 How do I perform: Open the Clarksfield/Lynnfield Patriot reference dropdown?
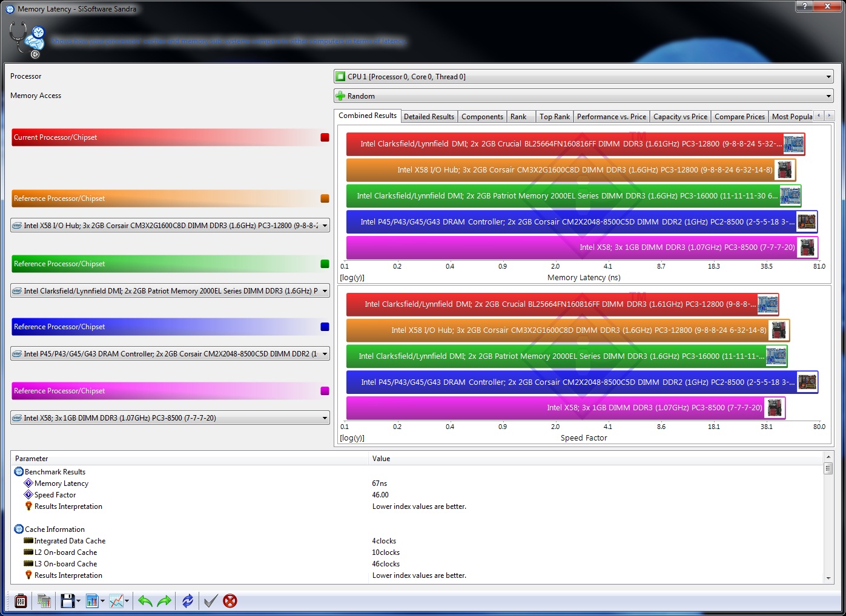[x=170, y=291]
